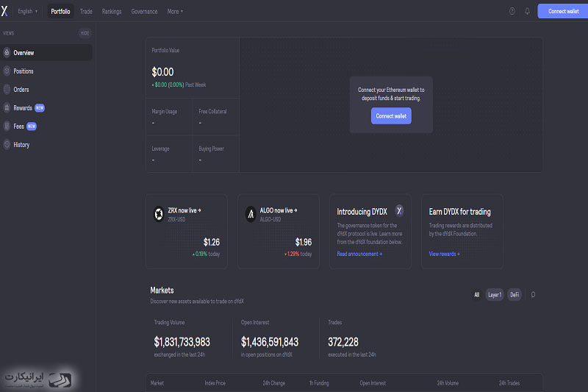Click the ALGO token icon
The width and height of the screenshot is (588, 392).
tap(251, 214)
